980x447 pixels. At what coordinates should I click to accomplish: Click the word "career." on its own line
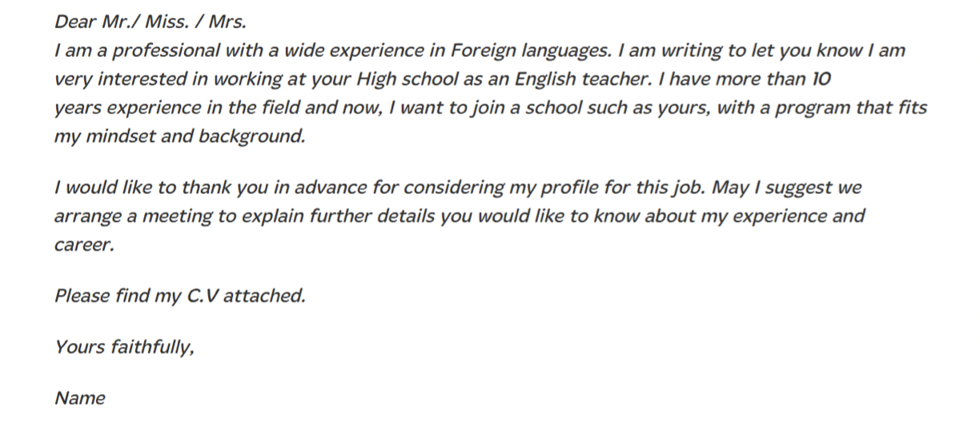pos(84,246)
